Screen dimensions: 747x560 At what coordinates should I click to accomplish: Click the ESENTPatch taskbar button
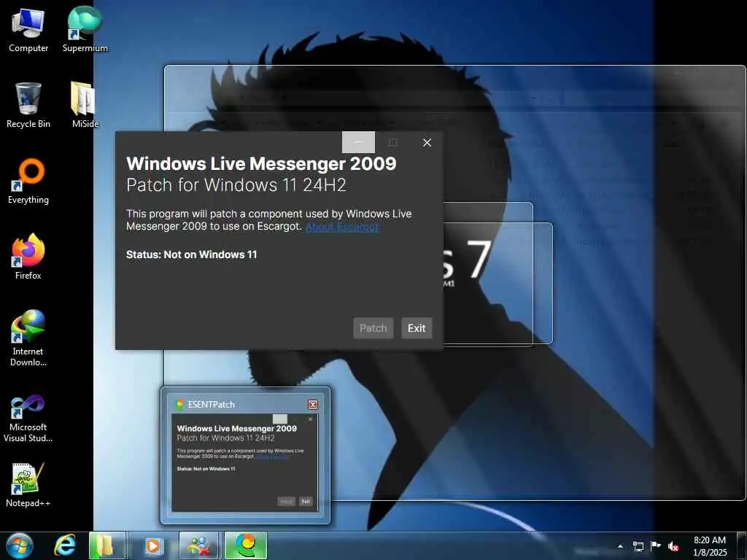tap(245, 545)
